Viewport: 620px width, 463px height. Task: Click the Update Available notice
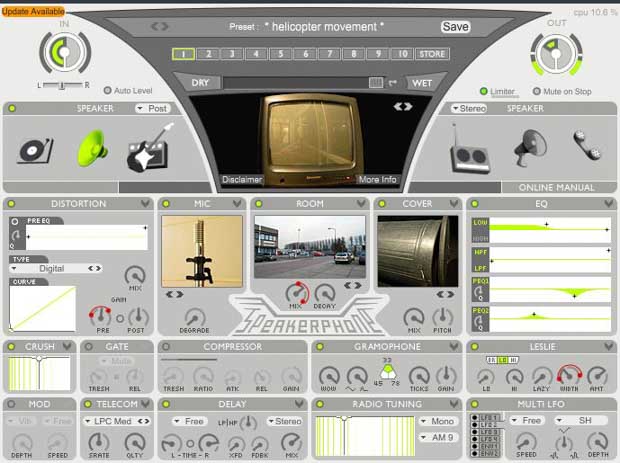pos(33,11)
